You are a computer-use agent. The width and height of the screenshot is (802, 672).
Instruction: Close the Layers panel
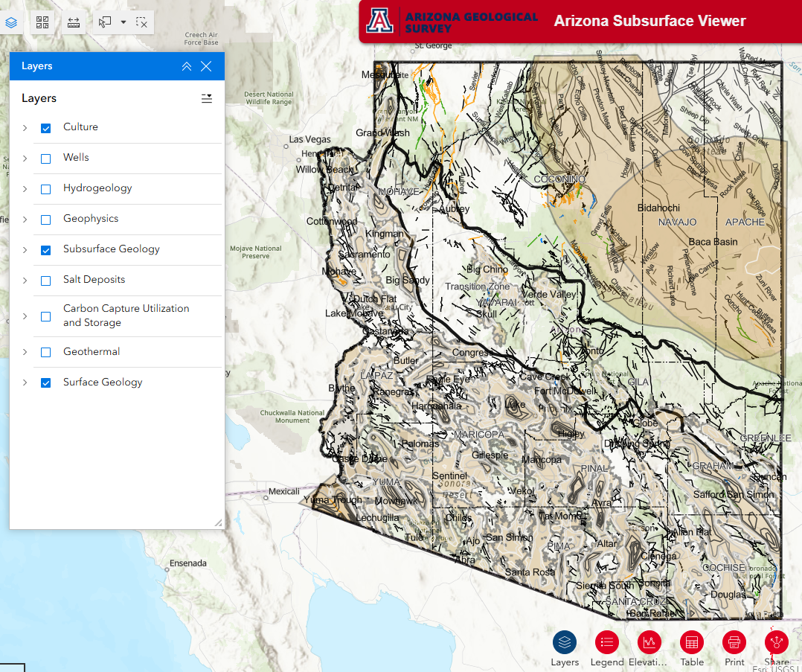[x=206, y=66]
